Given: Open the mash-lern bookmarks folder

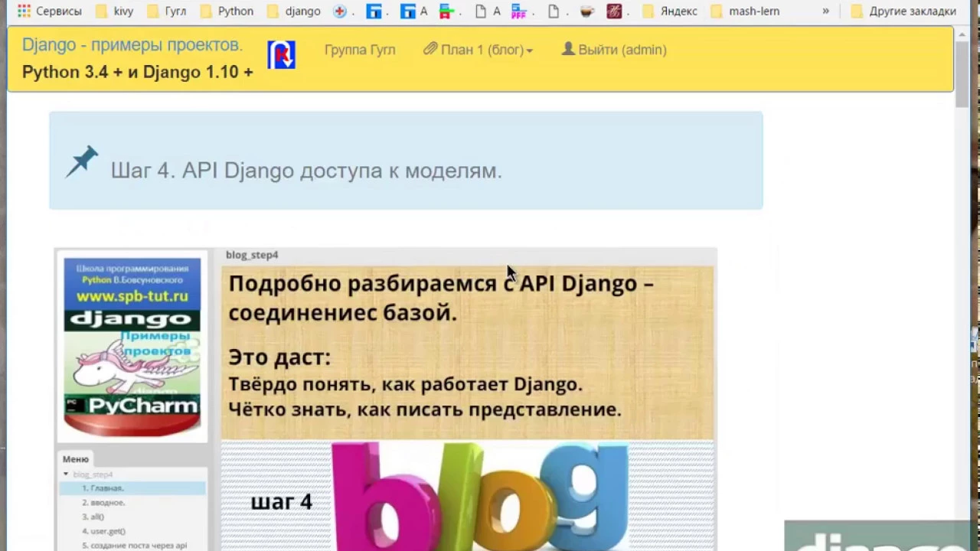Looking at the screenshot, I should point(745,11).
